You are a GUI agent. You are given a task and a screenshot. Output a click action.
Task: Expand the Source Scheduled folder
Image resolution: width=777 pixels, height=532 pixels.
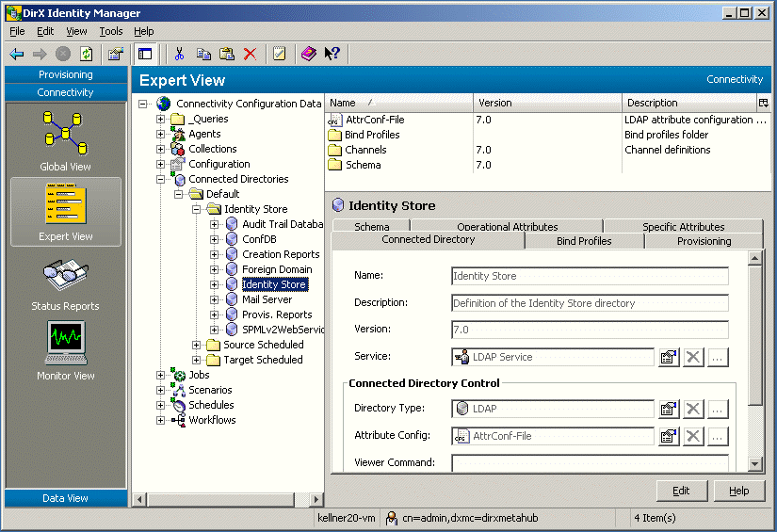(197, 345)
